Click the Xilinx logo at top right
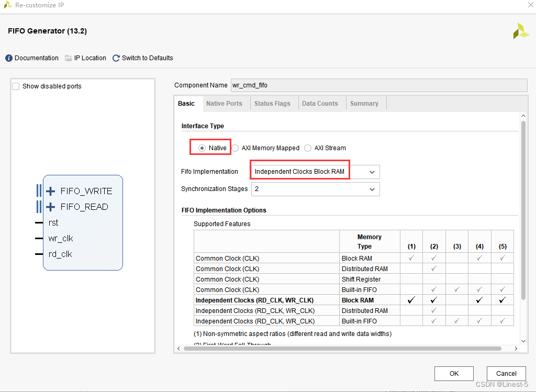 point(521,31)
